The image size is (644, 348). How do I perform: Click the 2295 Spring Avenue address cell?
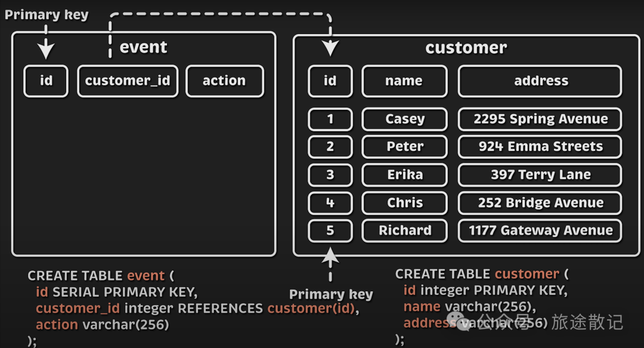pos(540,119)
